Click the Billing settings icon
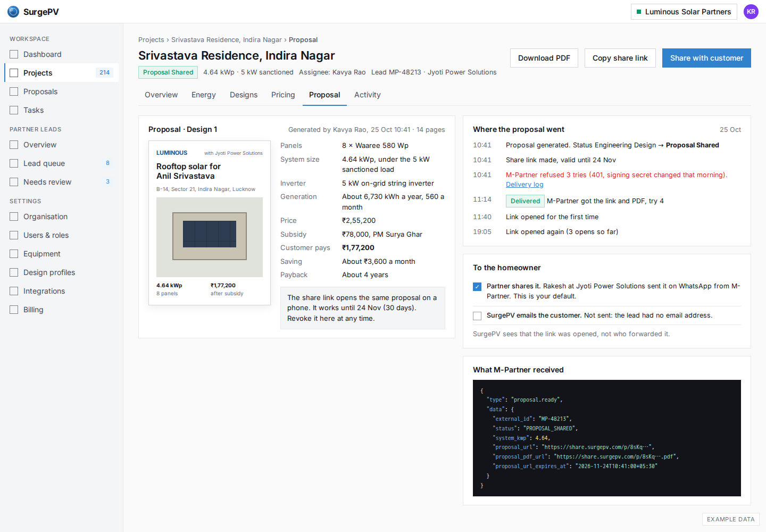 pyautogui.click(x=14, y=310)
